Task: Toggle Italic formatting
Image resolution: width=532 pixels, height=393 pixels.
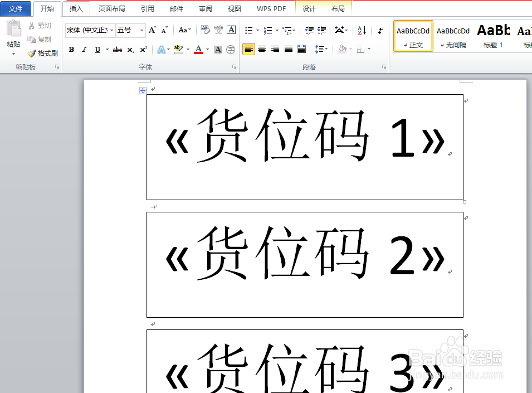Action: (x=84, y=50)
